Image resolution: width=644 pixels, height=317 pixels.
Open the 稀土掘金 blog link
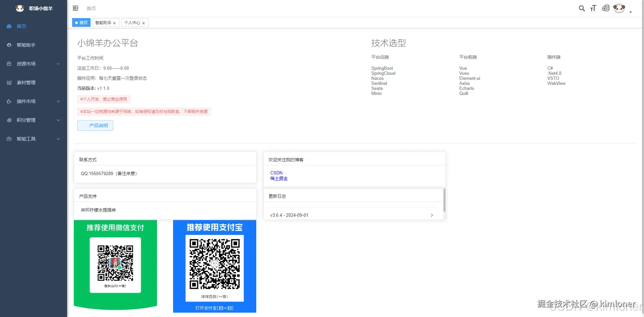(x=279, y=178)
